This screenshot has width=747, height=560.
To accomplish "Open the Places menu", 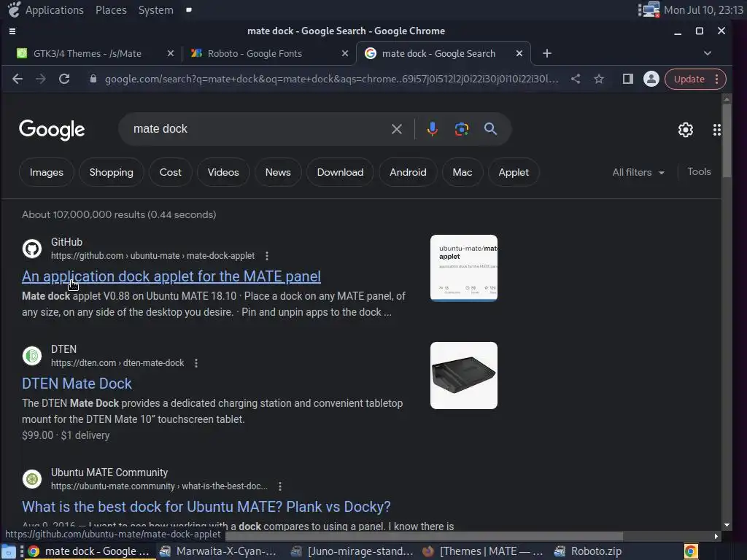I will [111, 10].
